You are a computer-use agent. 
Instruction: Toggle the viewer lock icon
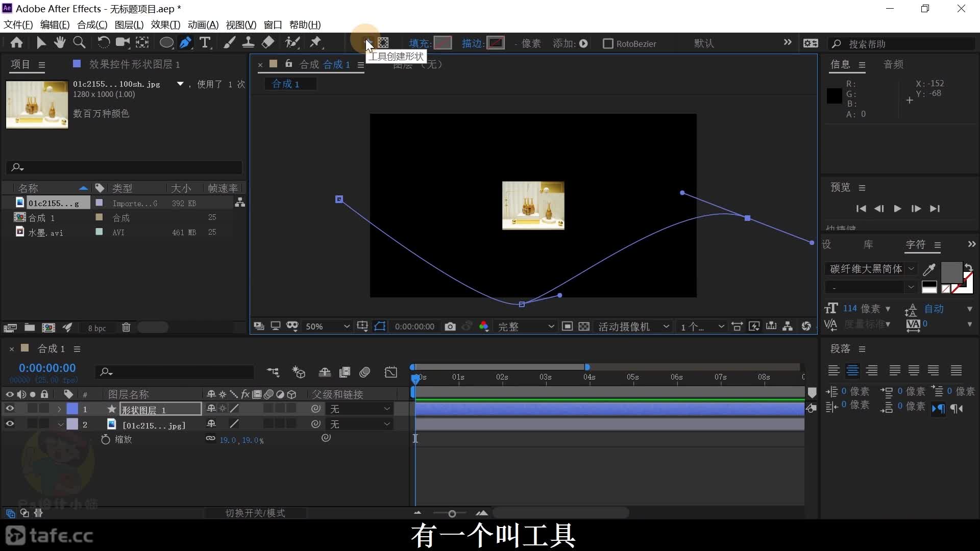pyautogui.click(x=289, y=64)
